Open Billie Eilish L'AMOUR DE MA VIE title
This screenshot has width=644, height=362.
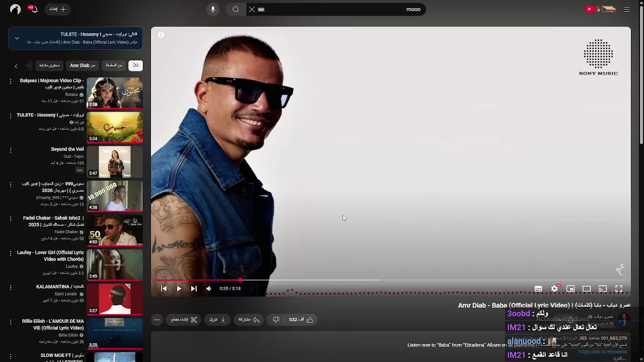point(53,324)
